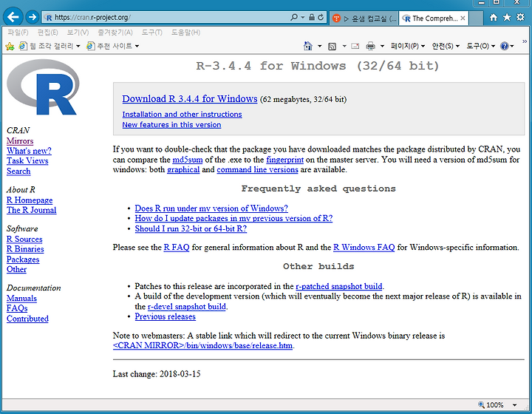Open dropdown arrow next to Print icon

coord(382,46)
